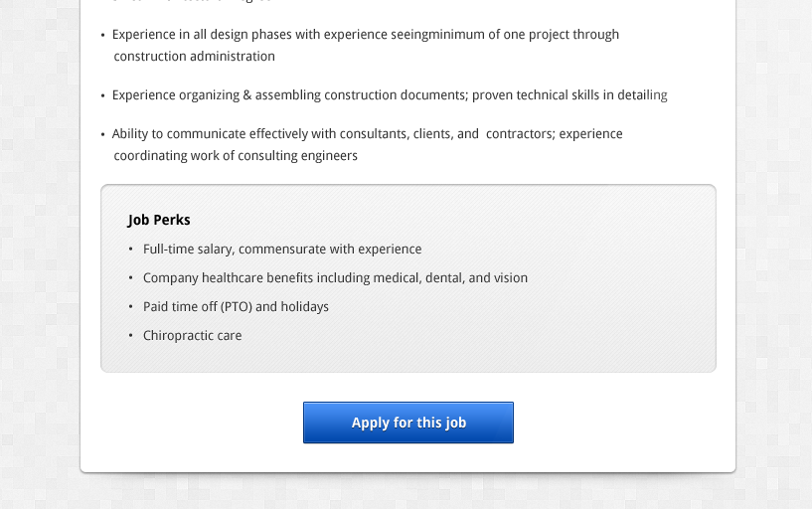
Task: Click the bullet before Chiropractic care
Action: coord(130,336)
